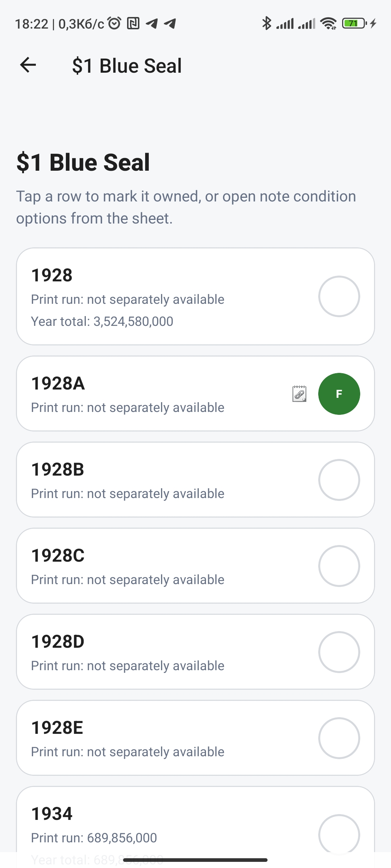Check the 1928D ownership circle
Screen dimensions: 391x868
coord(339,652)
